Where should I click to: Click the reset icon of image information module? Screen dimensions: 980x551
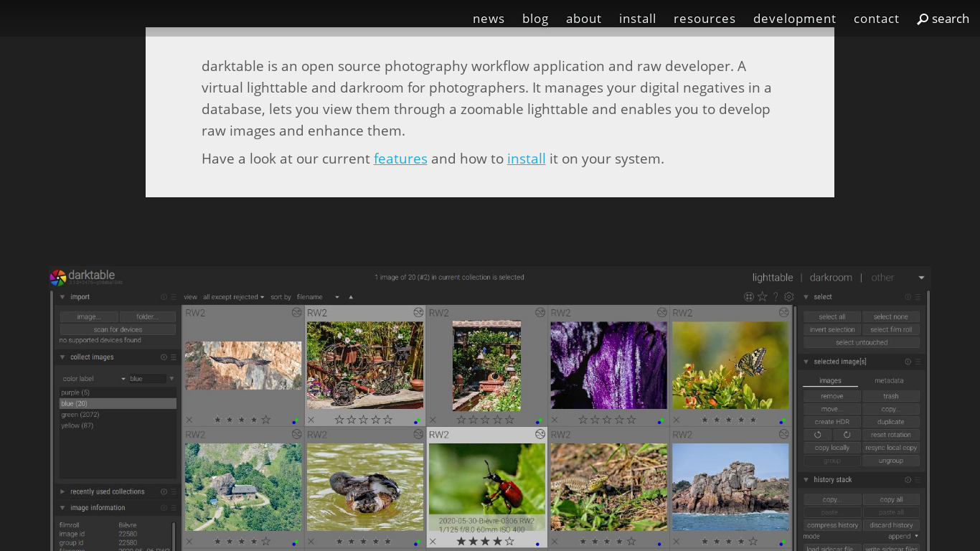pos(164,508)
